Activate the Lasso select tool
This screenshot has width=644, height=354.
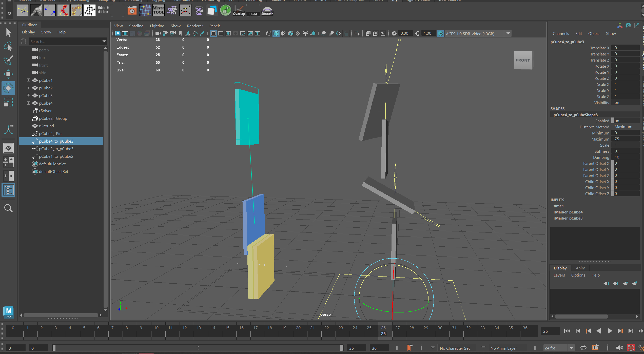pos(8,47)
